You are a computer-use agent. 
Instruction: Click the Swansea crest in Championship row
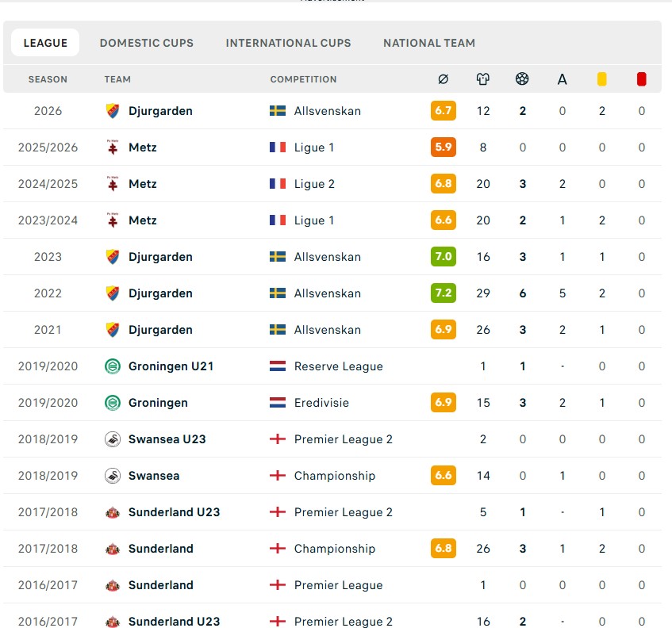pyautogui.click(x=113, y=476)
